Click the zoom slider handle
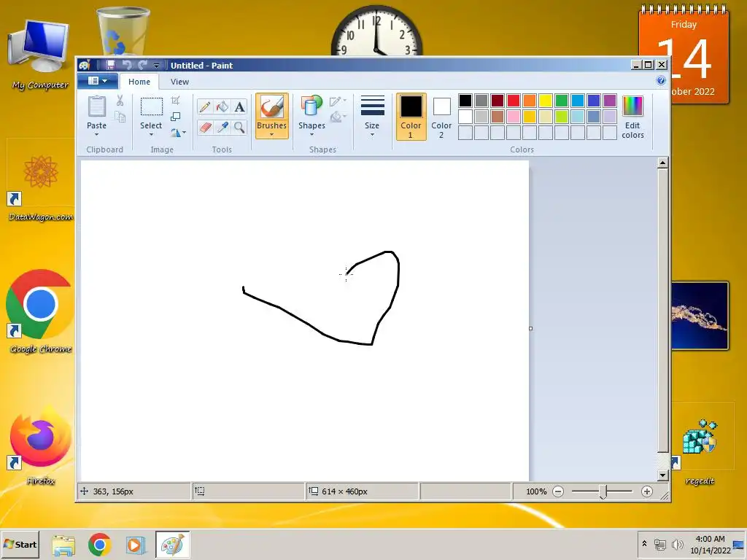The height and width of the screenshot is (560, 747). pyautogui.click(x=603, y=492)
